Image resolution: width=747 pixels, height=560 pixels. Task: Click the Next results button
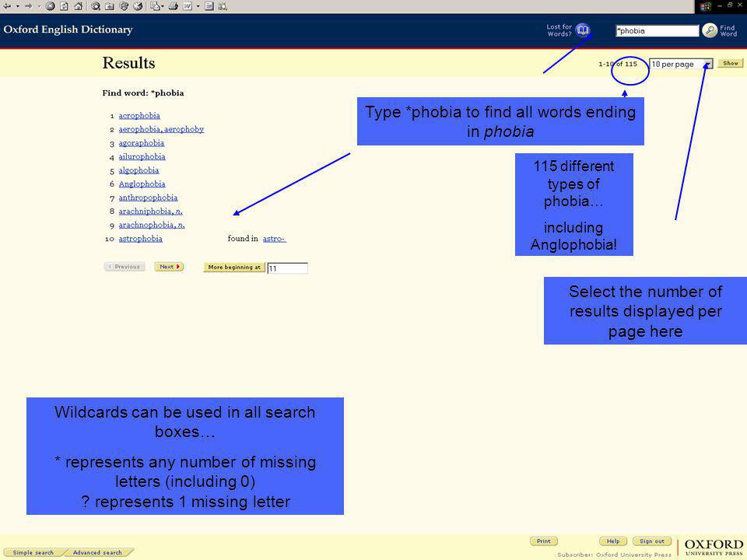169,267
